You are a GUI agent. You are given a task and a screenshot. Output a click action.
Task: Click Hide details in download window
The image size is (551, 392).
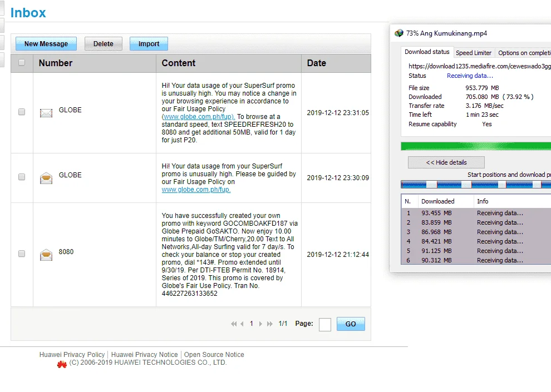446,162
